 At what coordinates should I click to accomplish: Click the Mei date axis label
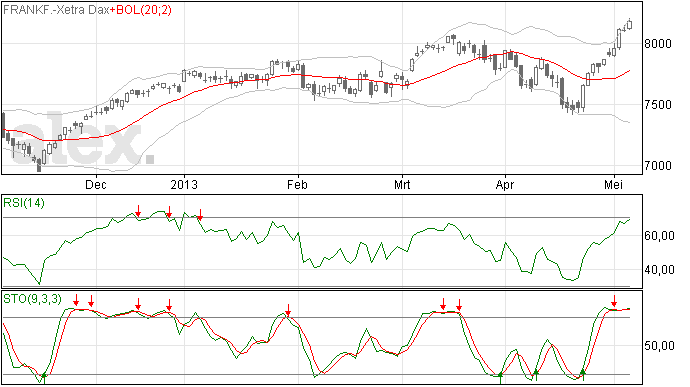pos(613,184)
